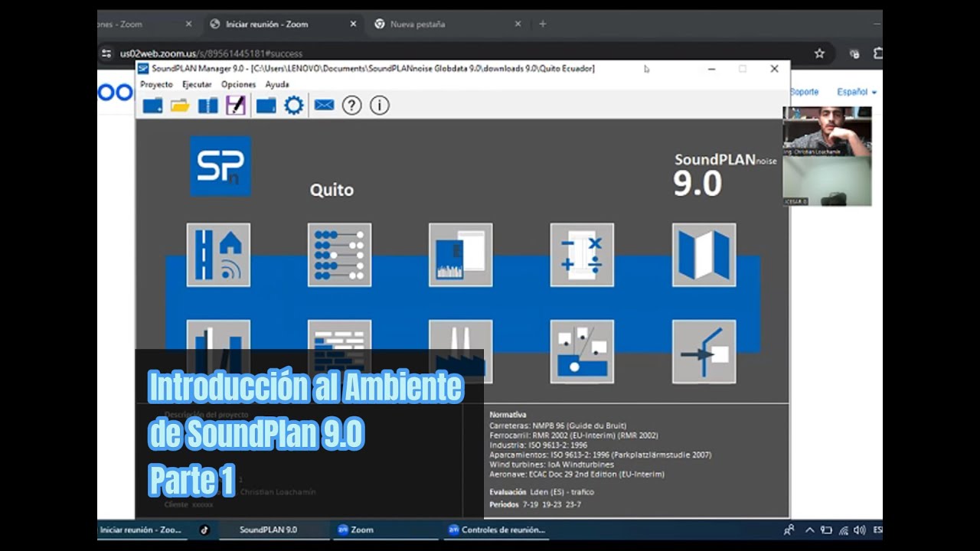
Task: Switch to the Iniciar reunión - Zoom browser tab
Action: pyautogui.click(x=283, y=24)
